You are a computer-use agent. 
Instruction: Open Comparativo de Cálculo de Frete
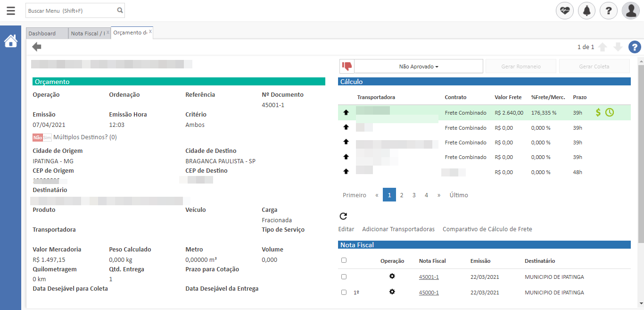coord(487,229)
